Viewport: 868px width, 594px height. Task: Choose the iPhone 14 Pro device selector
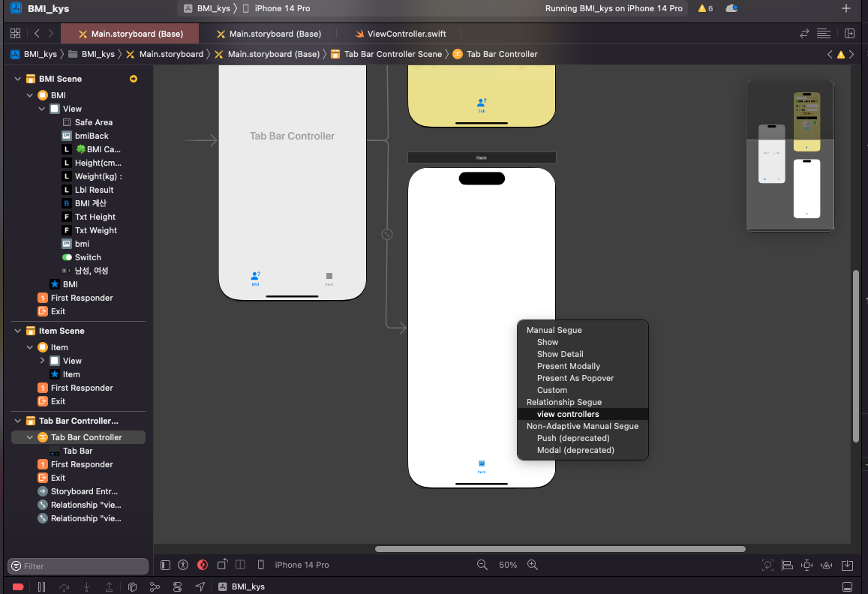click(302, 565)
